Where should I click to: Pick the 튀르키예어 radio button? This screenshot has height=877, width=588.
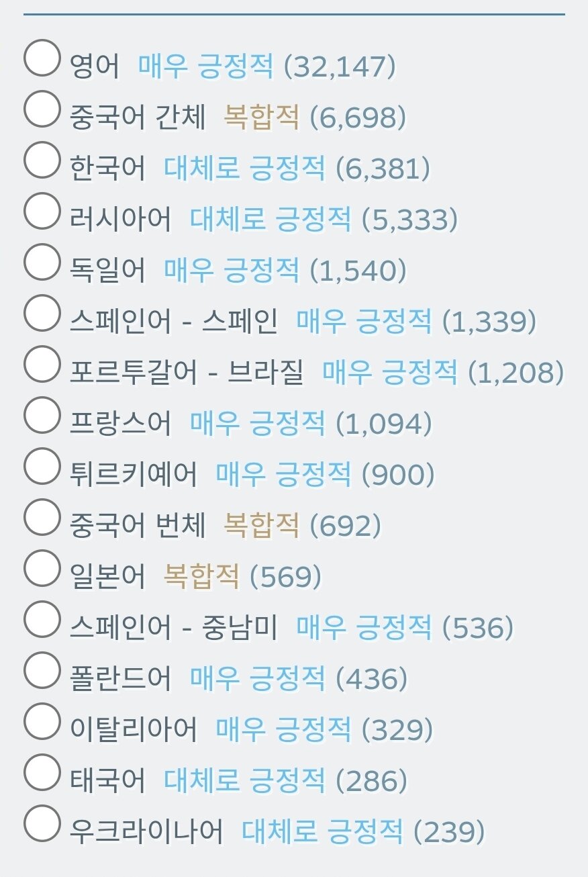point(42,466)
